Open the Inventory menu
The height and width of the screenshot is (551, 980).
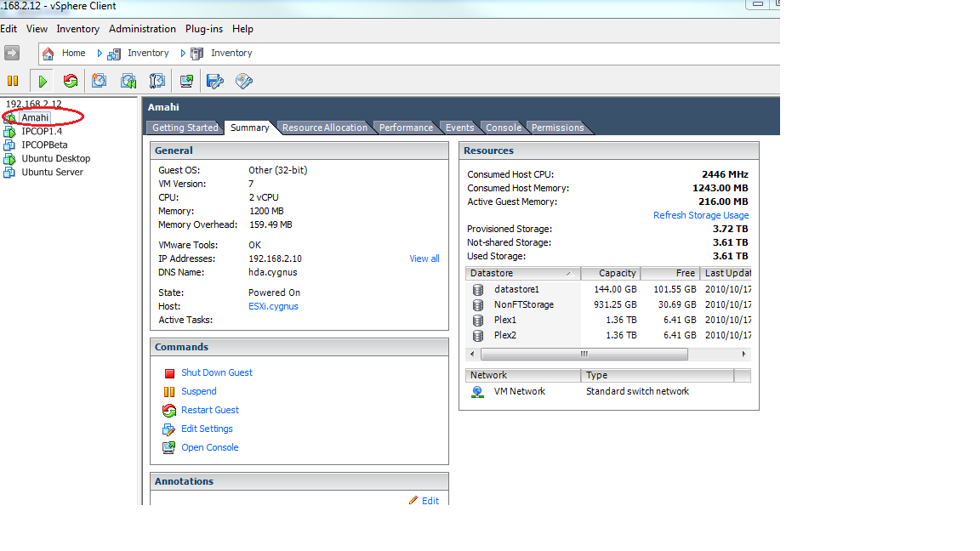click(x=77, y=29)
